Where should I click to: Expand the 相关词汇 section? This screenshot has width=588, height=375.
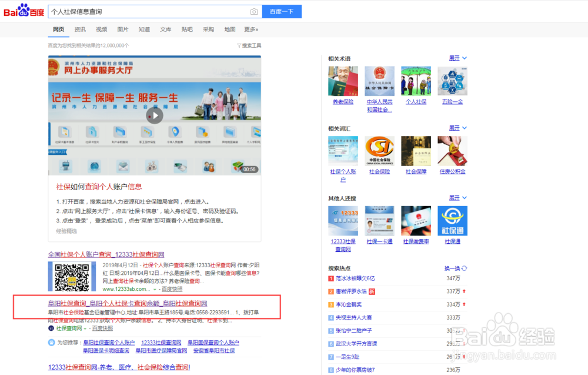click(458, 128)
